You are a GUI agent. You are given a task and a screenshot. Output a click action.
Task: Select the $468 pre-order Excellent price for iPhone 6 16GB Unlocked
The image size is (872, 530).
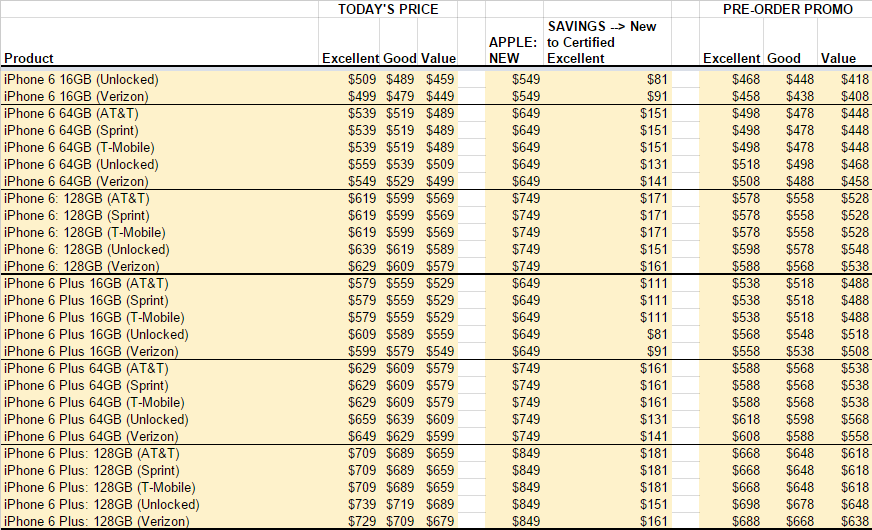pos(746,80)
